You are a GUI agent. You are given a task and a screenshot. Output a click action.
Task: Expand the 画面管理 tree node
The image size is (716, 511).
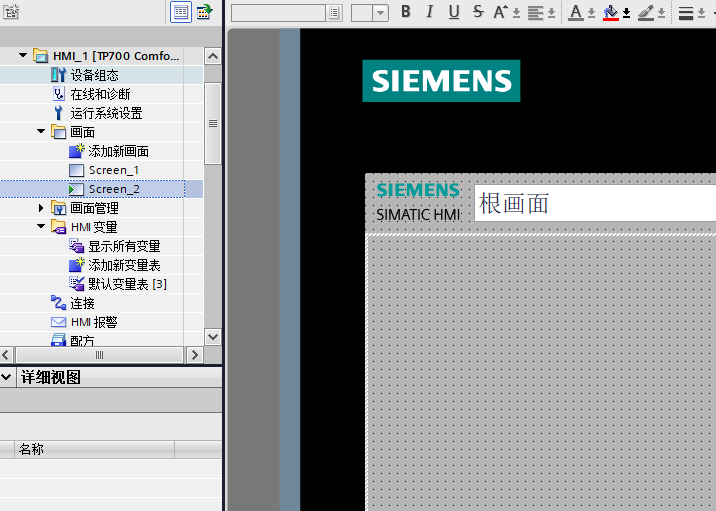pos(41,208)
